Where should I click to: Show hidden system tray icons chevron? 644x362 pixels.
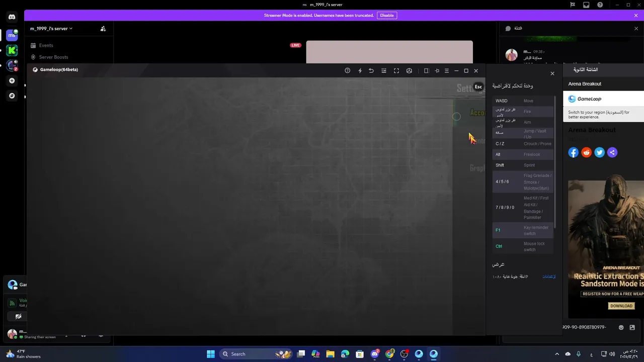557,354
